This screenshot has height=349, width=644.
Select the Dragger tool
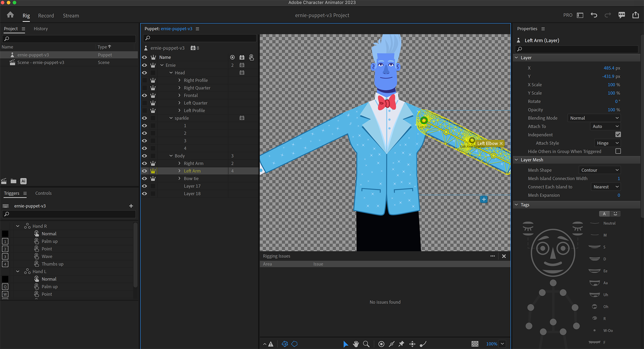point(412,344)
